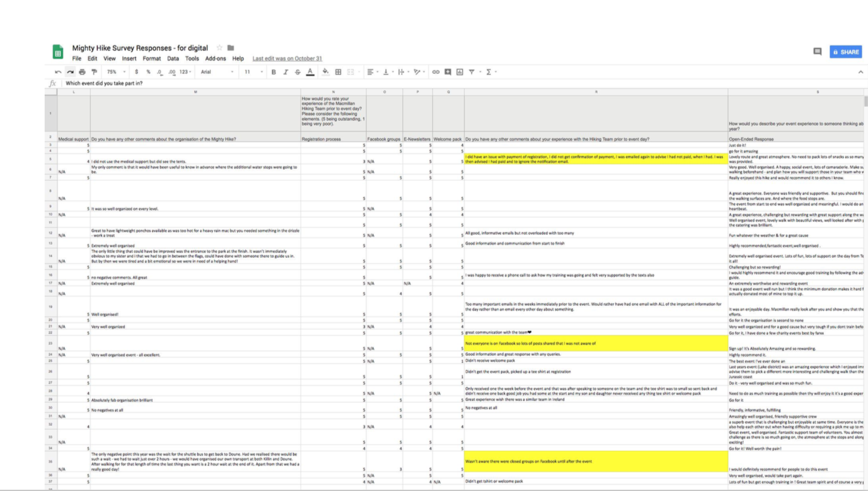Select the column M header

click(196, 92)
